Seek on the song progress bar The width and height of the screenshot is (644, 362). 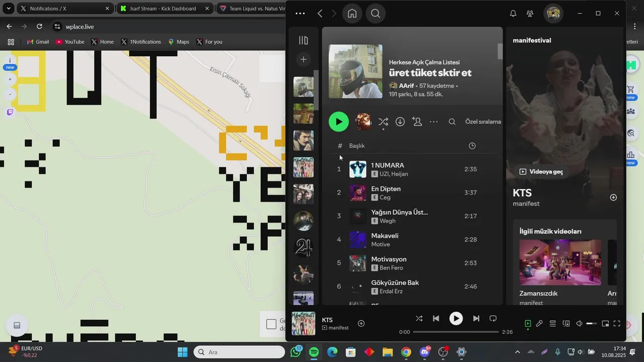click(456, 332)
